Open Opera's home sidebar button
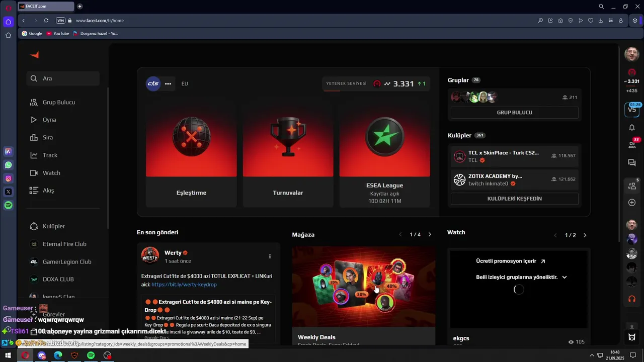This screenshot has height=362, width=644. tap(8, 22)
